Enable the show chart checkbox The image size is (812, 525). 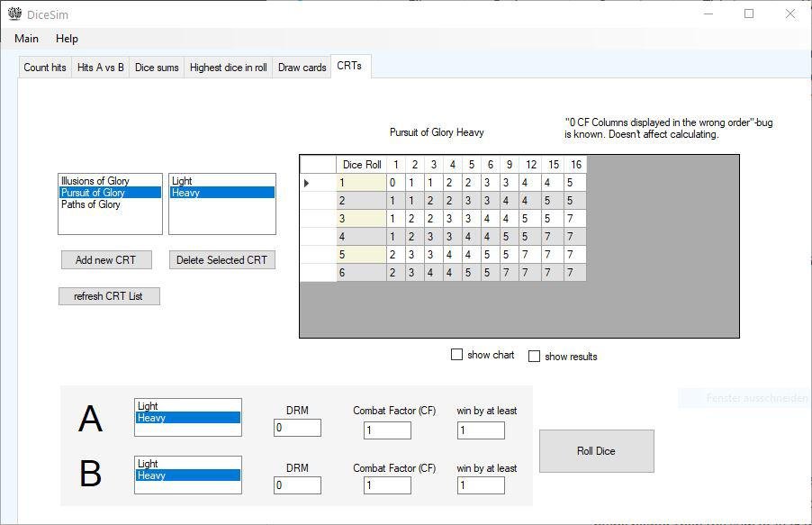(456, 355)
